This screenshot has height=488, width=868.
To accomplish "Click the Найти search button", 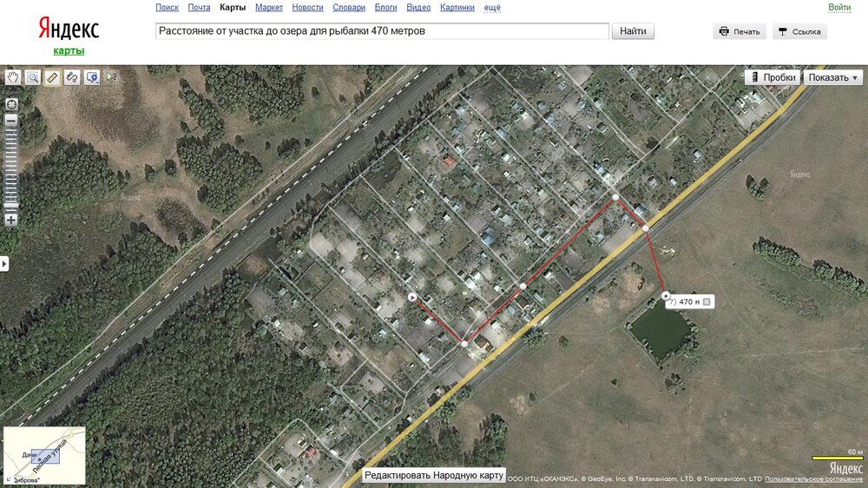I will point(633,31).
